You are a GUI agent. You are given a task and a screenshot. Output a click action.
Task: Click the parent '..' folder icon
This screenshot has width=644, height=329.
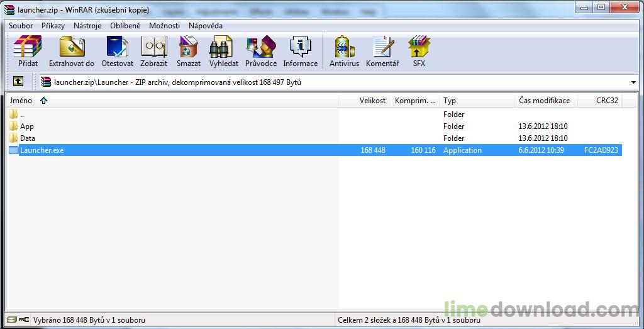(14, 114)
